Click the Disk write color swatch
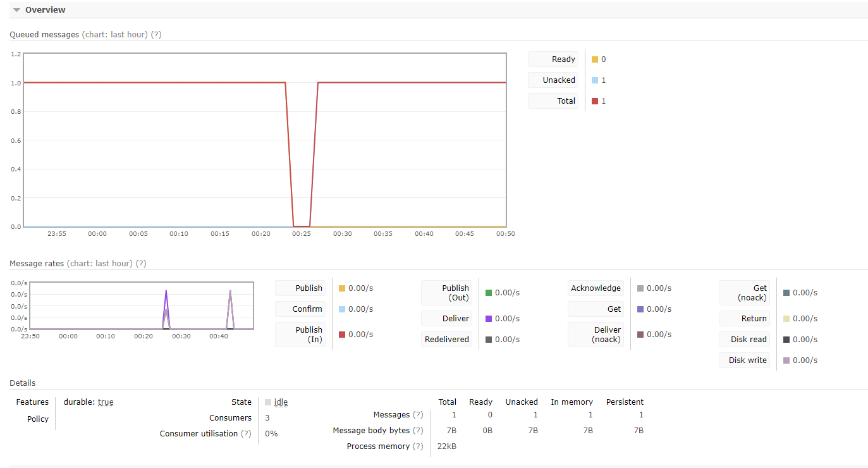 pos(786,360)
